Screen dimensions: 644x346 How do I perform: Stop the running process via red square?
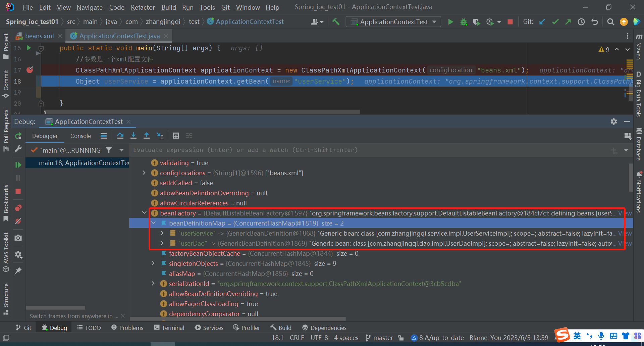510,22
